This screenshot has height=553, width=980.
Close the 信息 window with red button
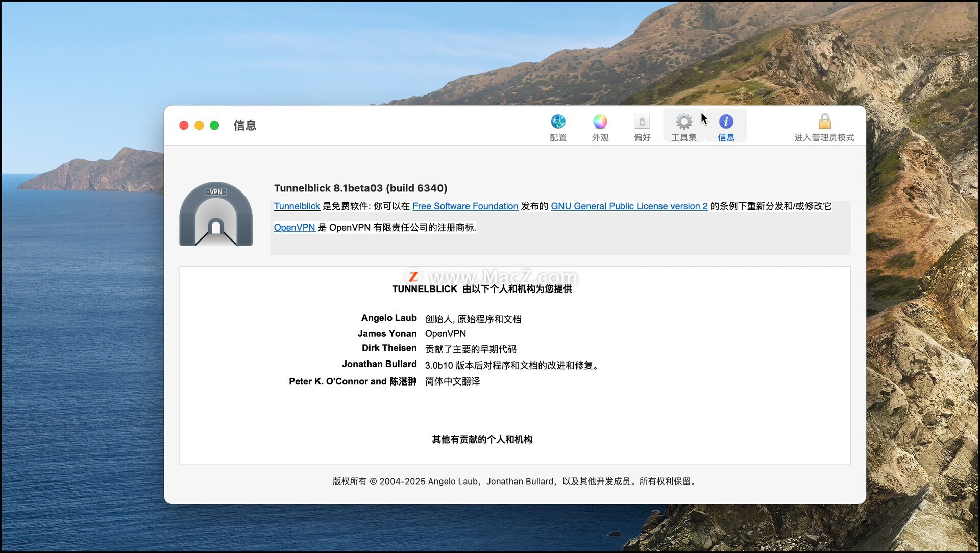[184, 125]
